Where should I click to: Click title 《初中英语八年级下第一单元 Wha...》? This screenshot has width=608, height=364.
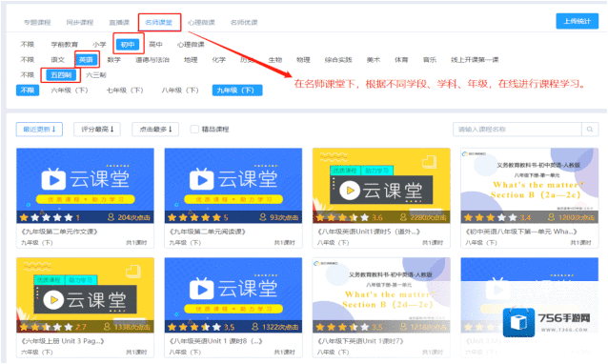[521, 232]
